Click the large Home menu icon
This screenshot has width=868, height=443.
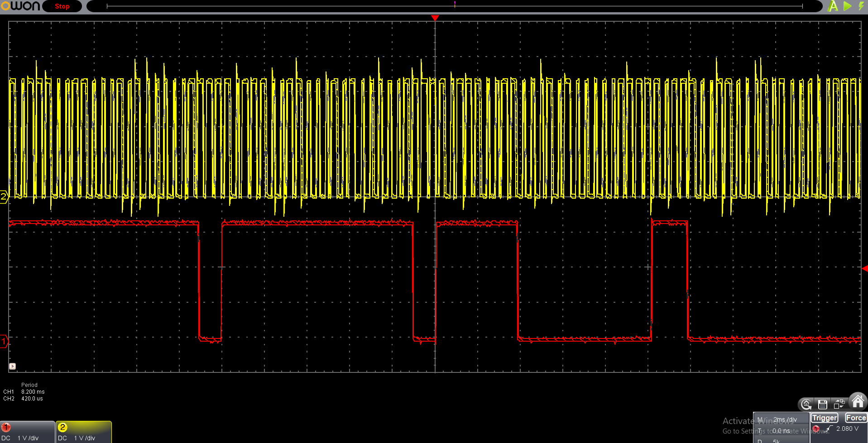tap(858, 401)
